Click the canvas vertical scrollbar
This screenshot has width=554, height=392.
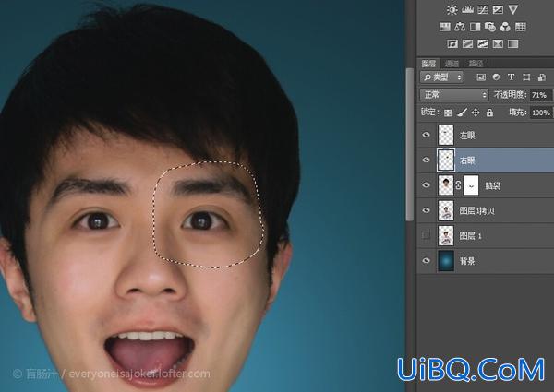[409, 145]
